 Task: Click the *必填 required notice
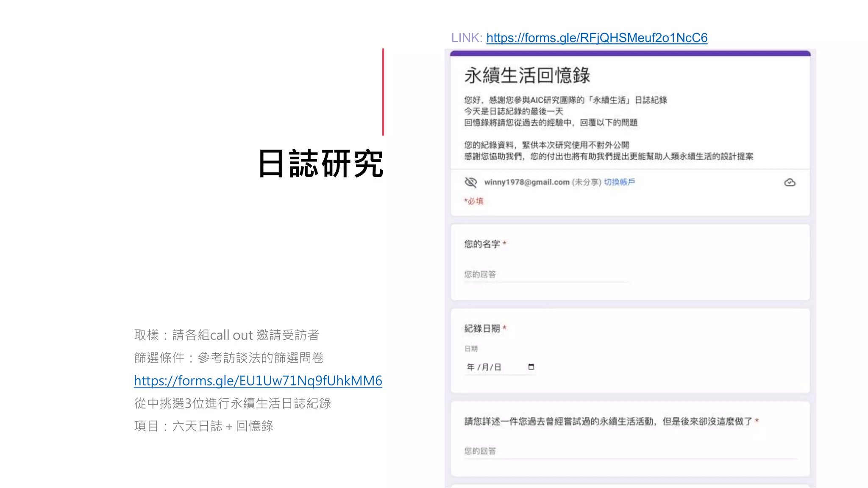[x=474, y=201]
